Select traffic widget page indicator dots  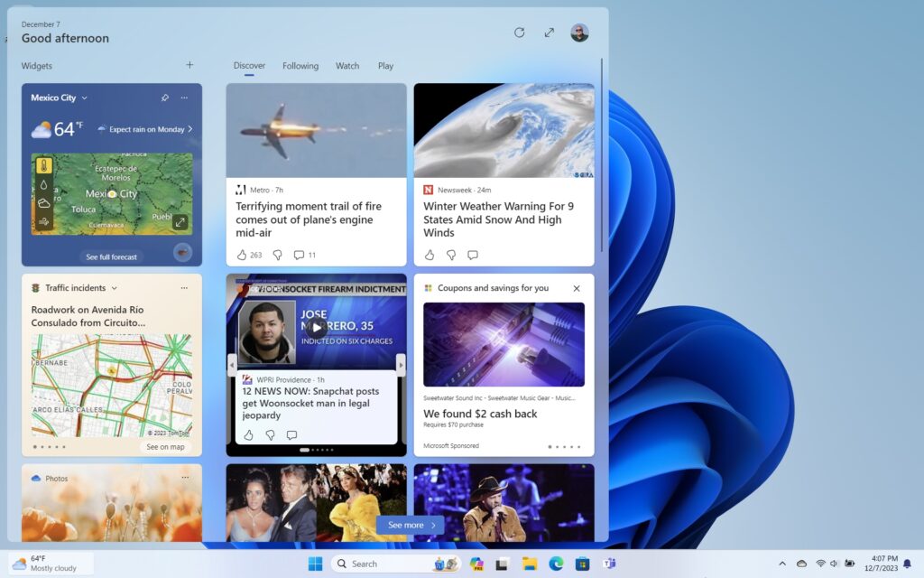(50, 447)
